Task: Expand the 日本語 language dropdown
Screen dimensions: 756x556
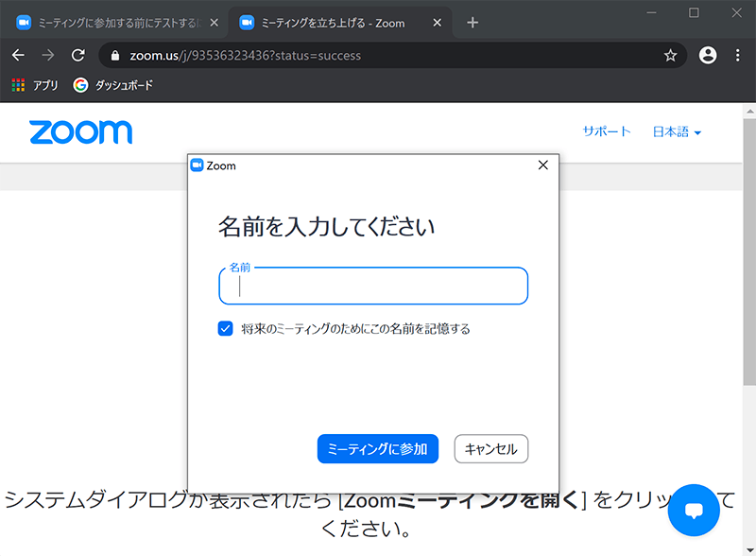Action: tap(677, 131)
